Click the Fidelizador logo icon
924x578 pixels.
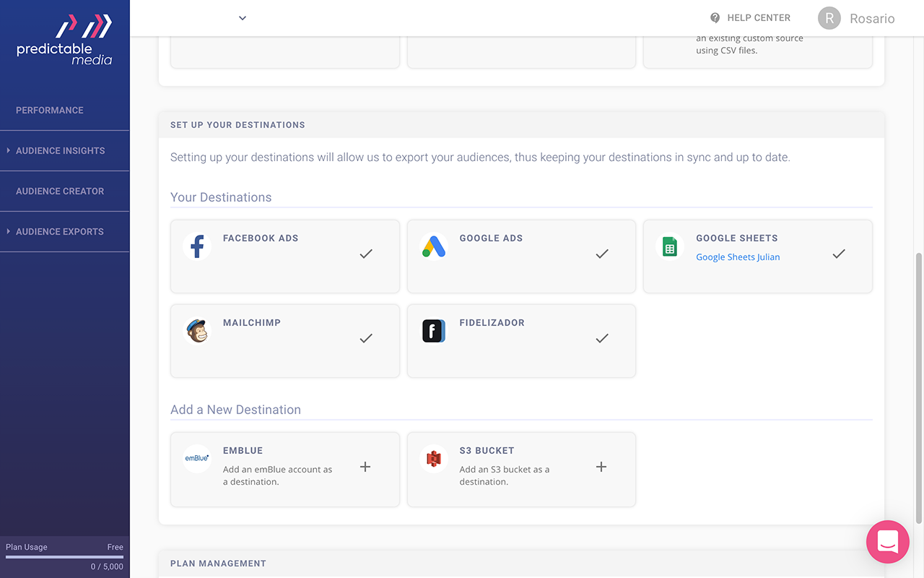(x=434, y=331)
